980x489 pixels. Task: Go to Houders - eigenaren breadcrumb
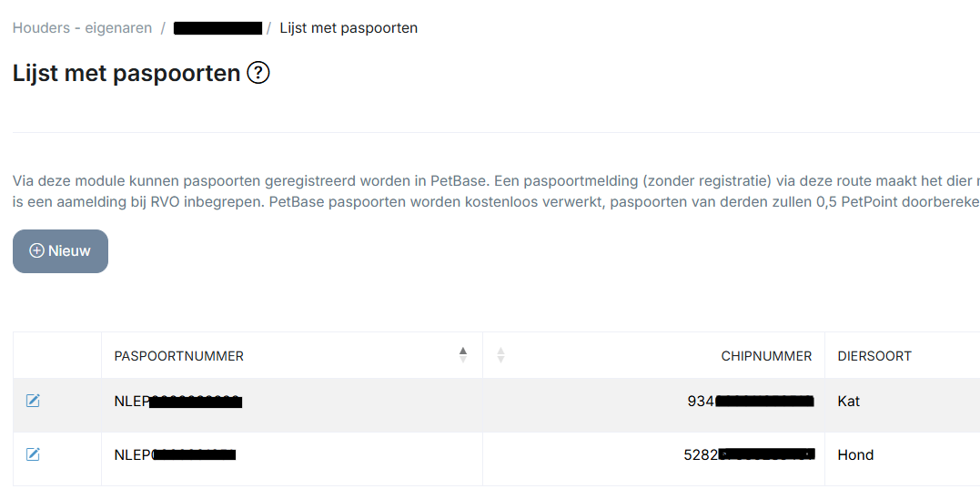82,28
